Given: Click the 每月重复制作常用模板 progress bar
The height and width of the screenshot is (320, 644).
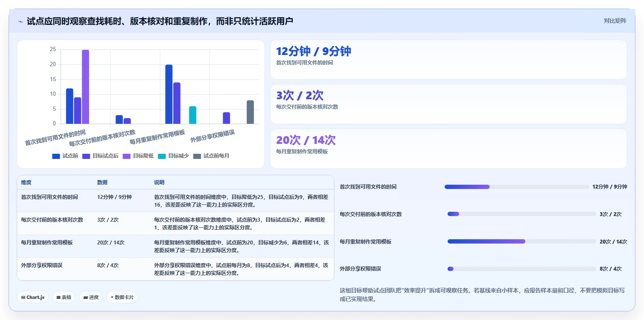Looking at the screenshot, I should 521,241.
